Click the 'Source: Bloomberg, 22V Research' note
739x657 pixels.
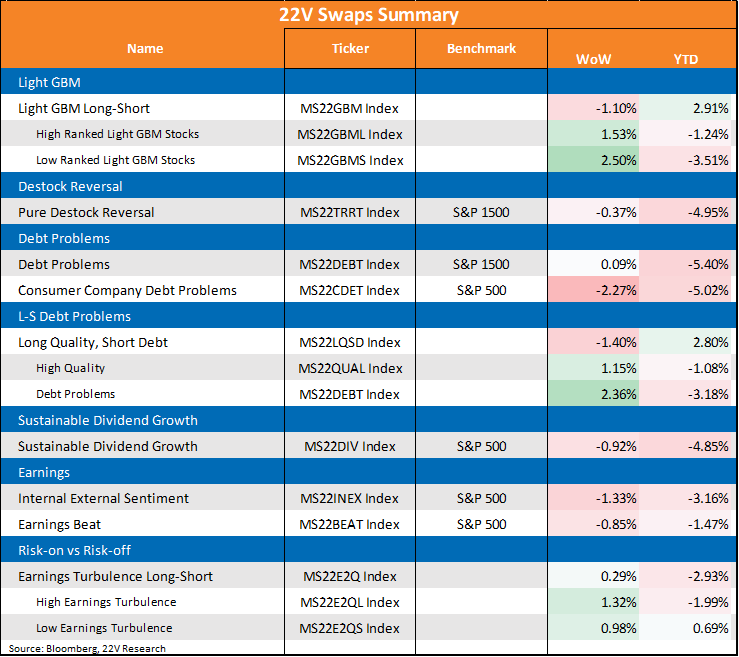pyautogui.click(x=87, y=649)
